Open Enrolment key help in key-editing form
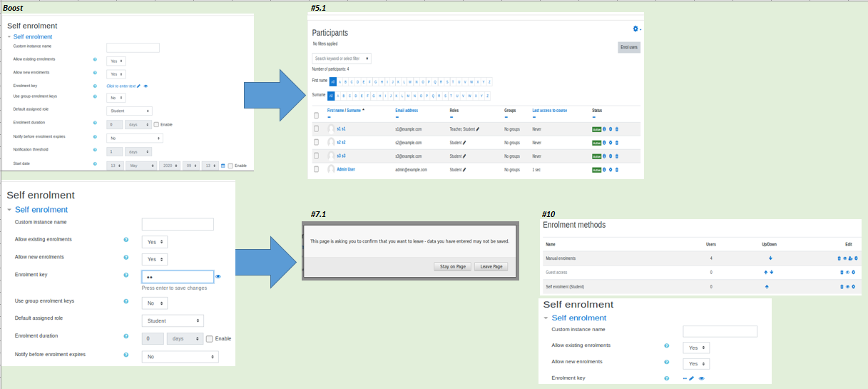 click(x=126, y=276)
